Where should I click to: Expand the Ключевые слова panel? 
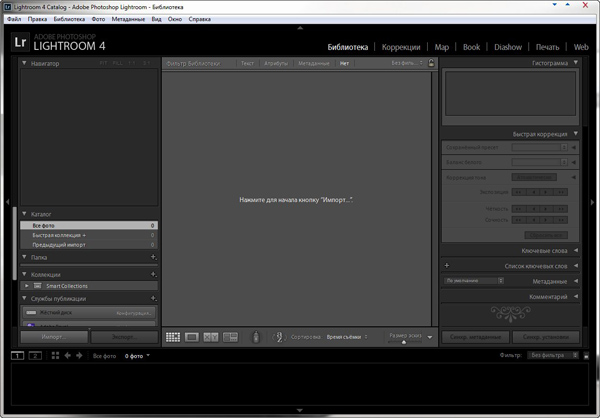[576, 250]
